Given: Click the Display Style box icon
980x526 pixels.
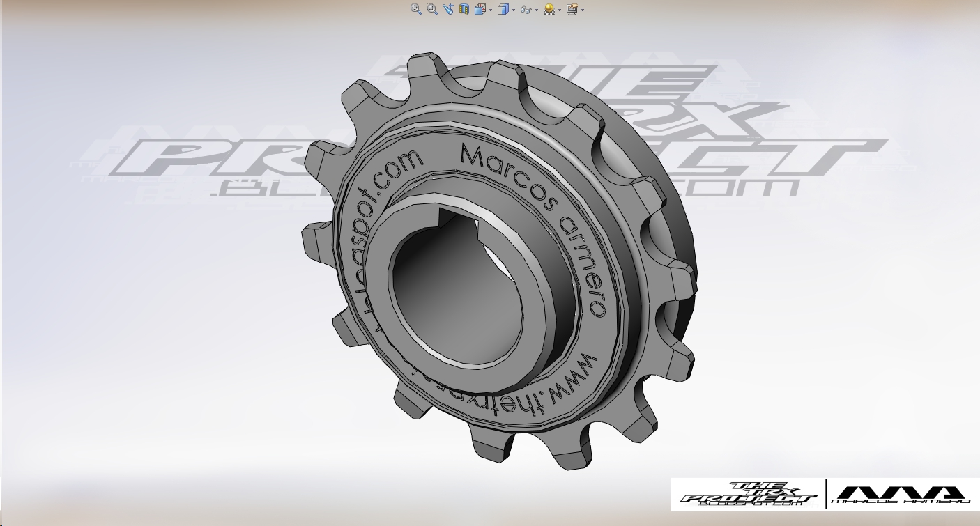Looking at the screenshot, I should [x=503, y=9].
